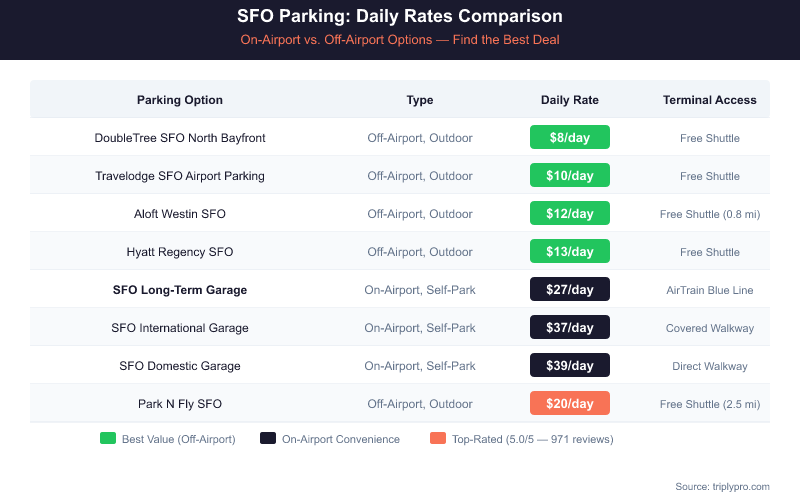The image size is (800, 500).
Task: Click the Parking Option column header
Action: tap(180, 100)
